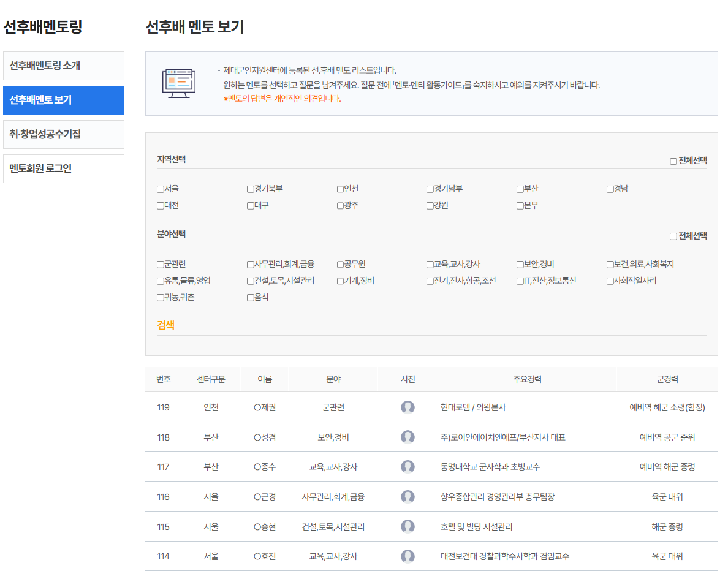Open mentor O성겸 profile photo
The image size is (728, 571).
point(408,437)
